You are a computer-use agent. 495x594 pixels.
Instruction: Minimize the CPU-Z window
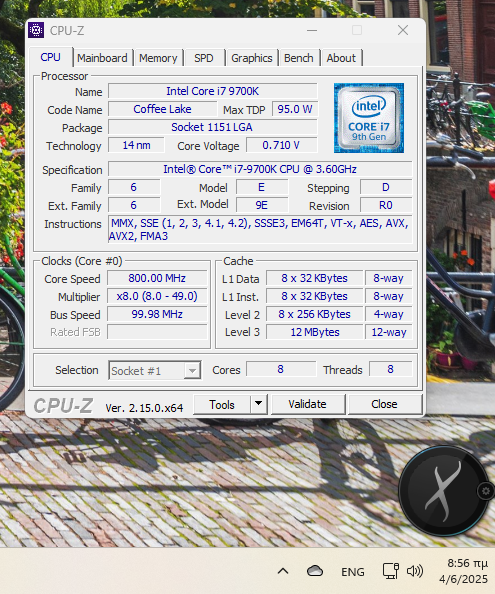312,30
